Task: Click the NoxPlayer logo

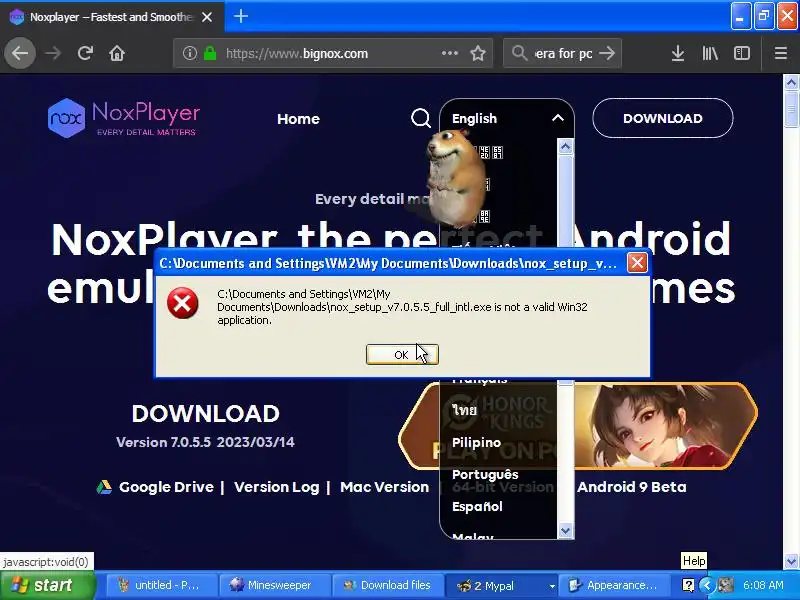Action: [x=124, y=118]
